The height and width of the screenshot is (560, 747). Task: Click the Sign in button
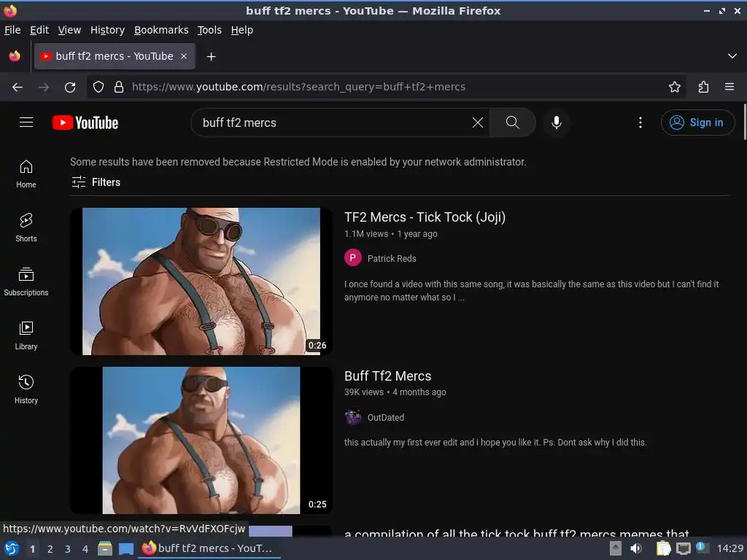697,122
